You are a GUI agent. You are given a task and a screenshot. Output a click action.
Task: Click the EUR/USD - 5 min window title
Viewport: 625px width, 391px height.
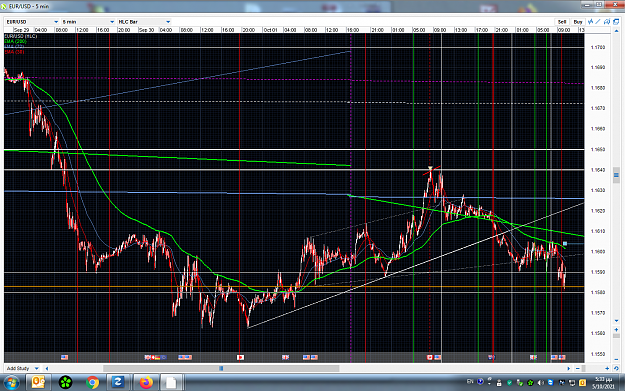click(29, 6)
